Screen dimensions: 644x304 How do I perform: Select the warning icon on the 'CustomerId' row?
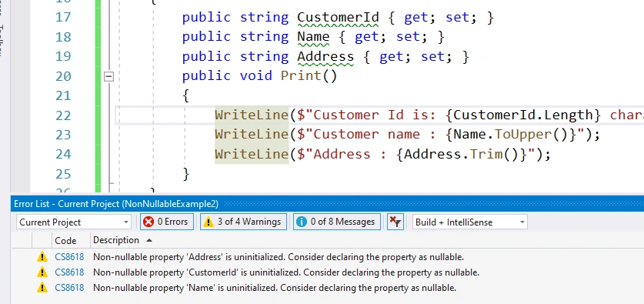pos(42,272)
